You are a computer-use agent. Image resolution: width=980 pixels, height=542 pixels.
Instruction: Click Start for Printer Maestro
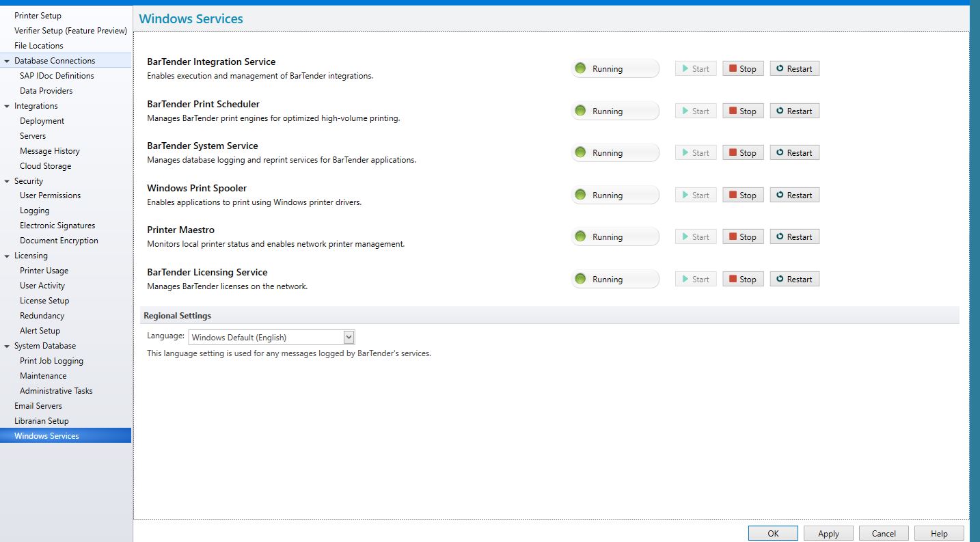click(696, 236)
